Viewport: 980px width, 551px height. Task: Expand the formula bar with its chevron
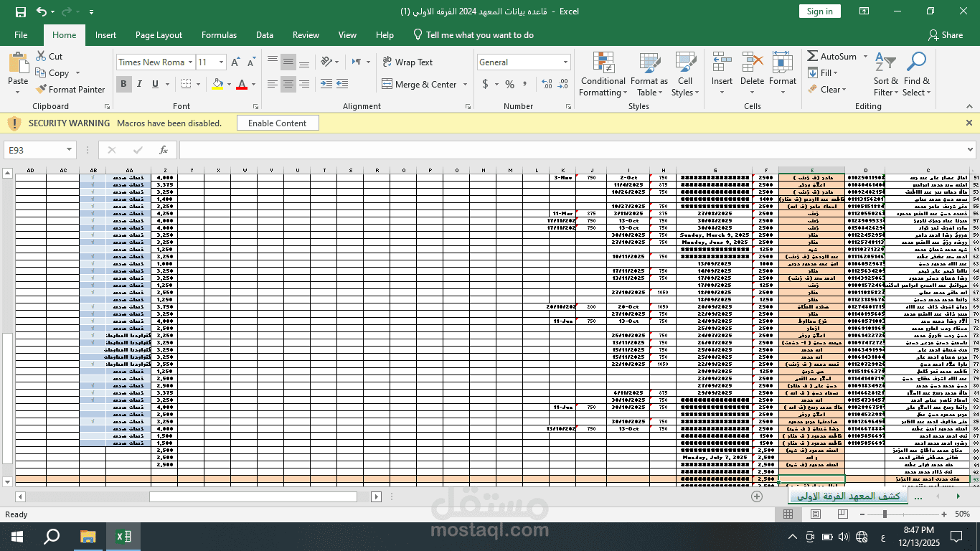971,150
